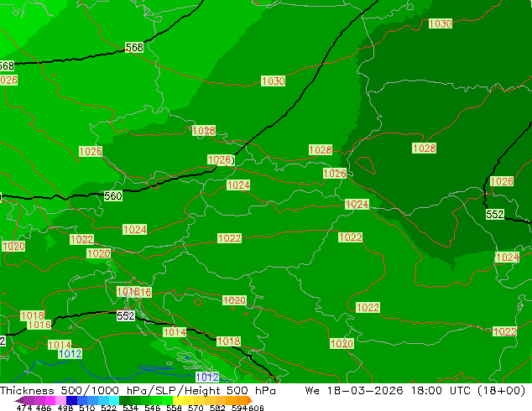
Task: Click the legend value 498
Action: [x=65, y=408]
